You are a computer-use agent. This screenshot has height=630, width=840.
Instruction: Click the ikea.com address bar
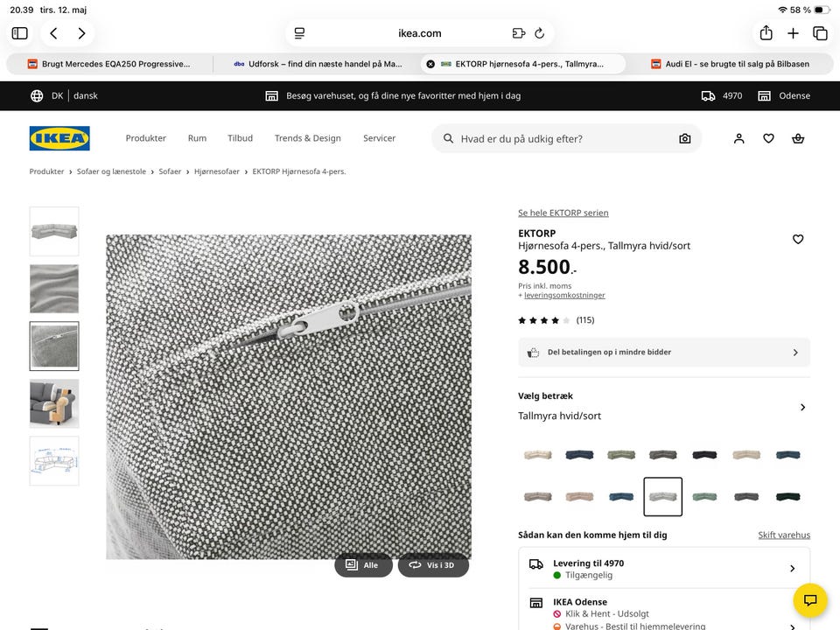click(419, 33)
